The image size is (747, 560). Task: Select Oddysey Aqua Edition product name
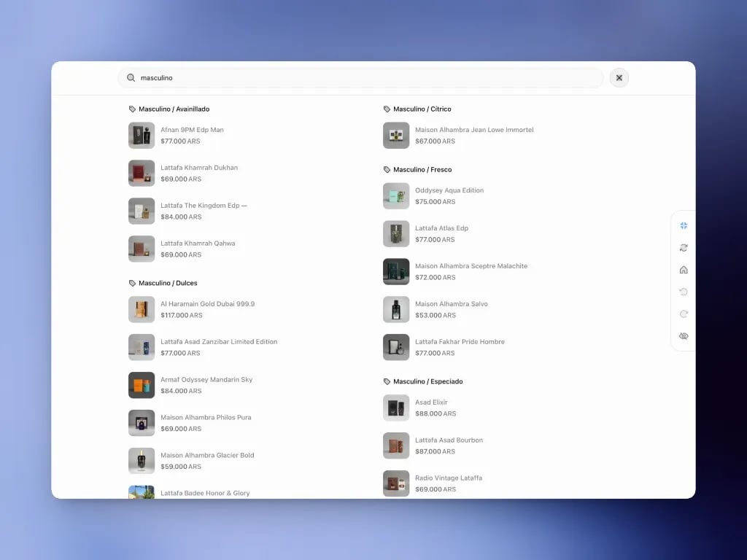pos(449,190)
